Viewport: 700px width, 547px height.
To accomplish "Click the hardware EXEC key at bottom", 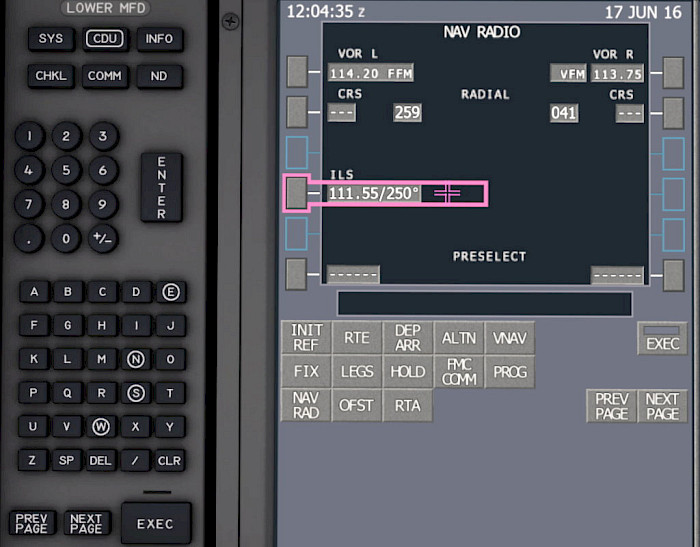I will (x=155, y=523).
